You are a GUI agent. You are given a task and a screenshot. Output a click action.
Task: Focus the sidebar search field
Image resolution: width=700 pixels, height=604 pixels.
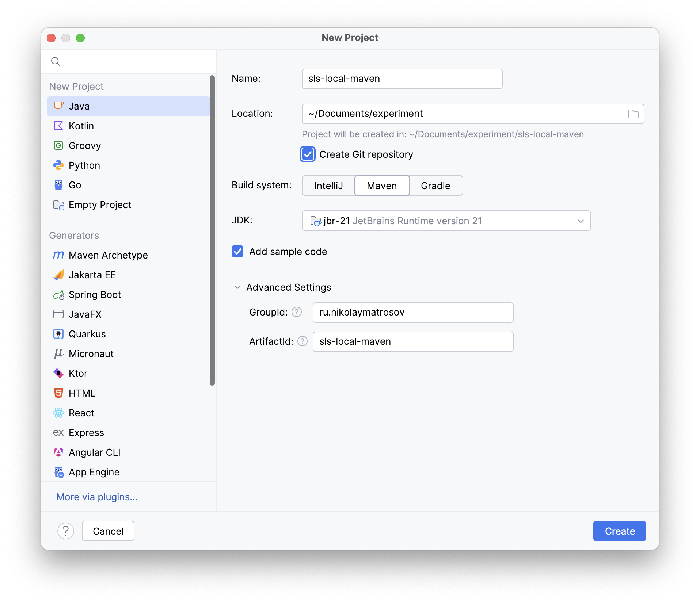coord(129,61)
